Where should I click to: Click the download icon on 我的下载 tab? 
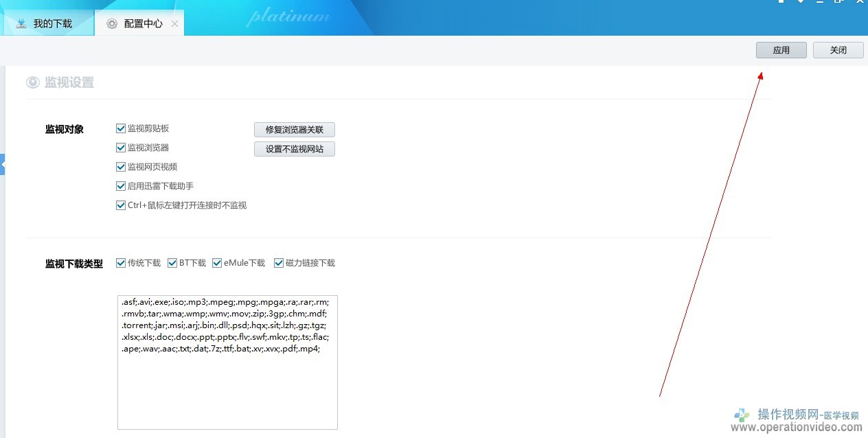pos(22,23)
